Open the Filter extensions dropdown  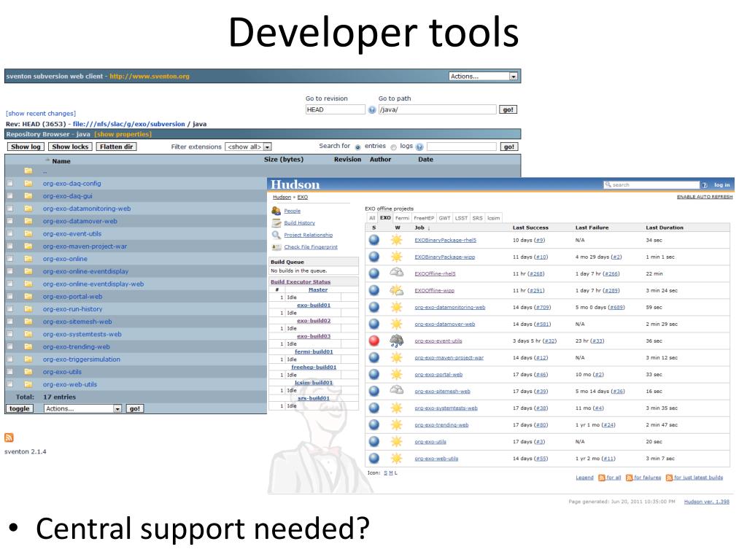click(248, 147)
